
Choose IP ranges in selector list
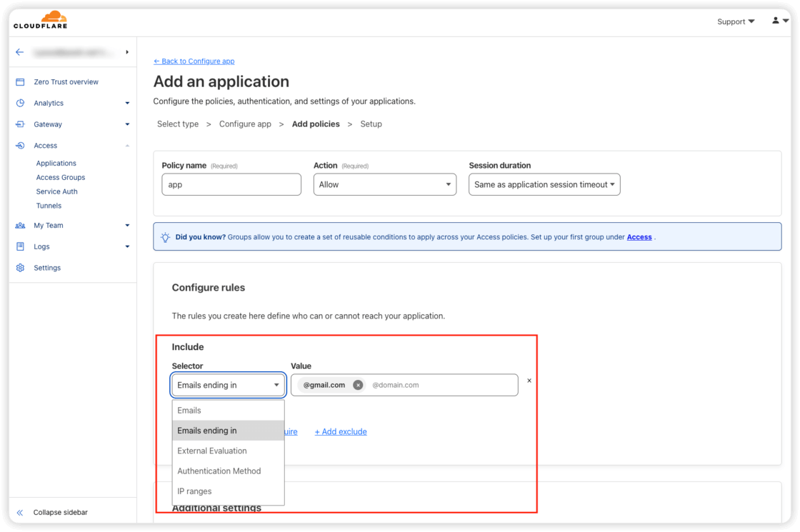pyautogui.click(x=194, y=491)
